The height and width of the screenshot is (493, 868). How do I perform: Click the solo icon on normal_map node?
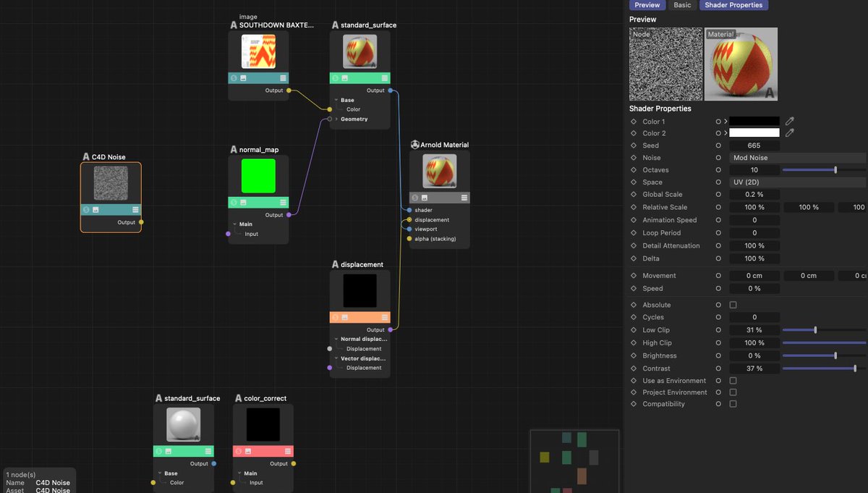click(234, 203)
